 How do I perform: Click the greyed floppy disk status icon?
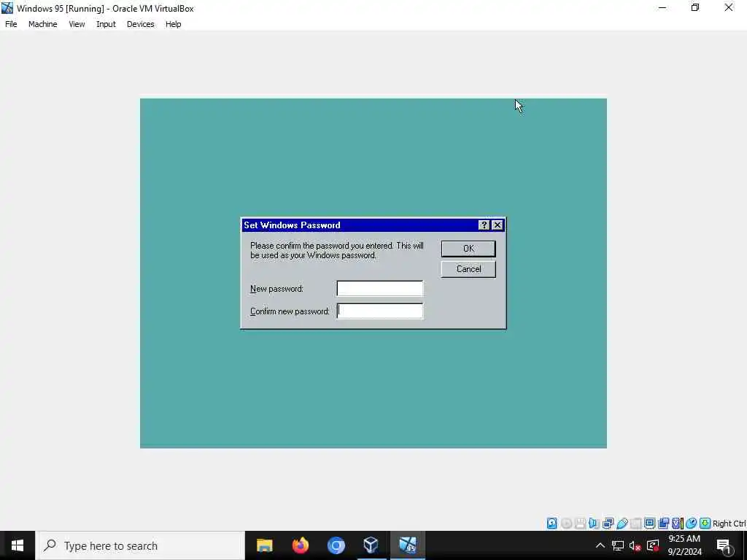pyautogui.click(x=580, y=524)
